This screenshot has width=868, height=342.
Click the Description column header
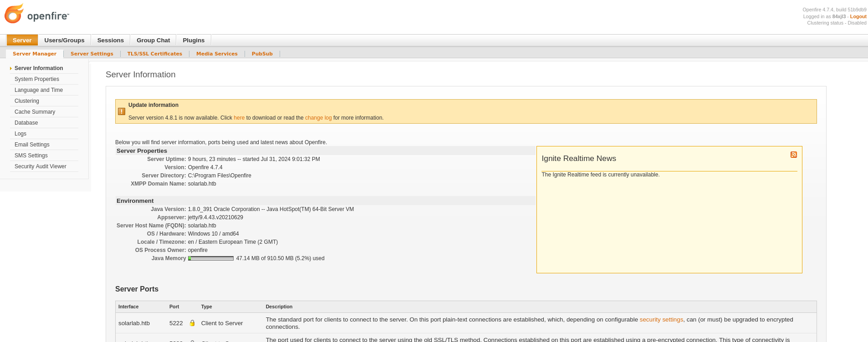tap(279, 307)
